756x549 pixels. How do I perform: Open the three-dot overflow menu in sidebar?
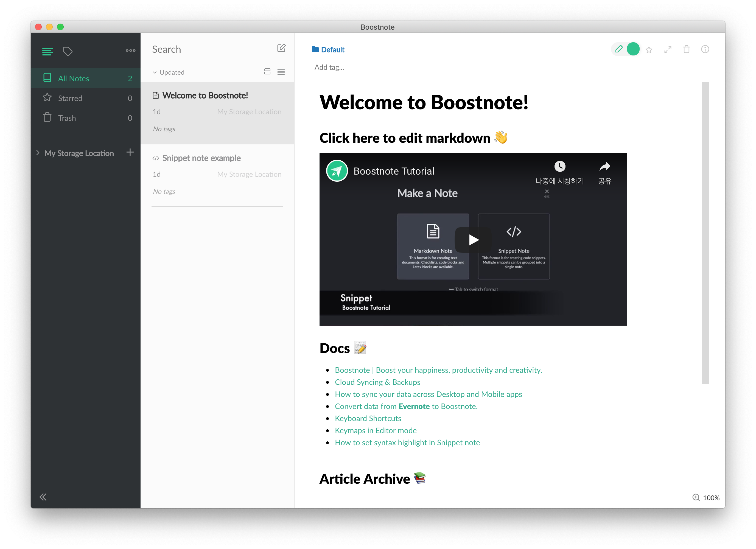pos(130,50)
